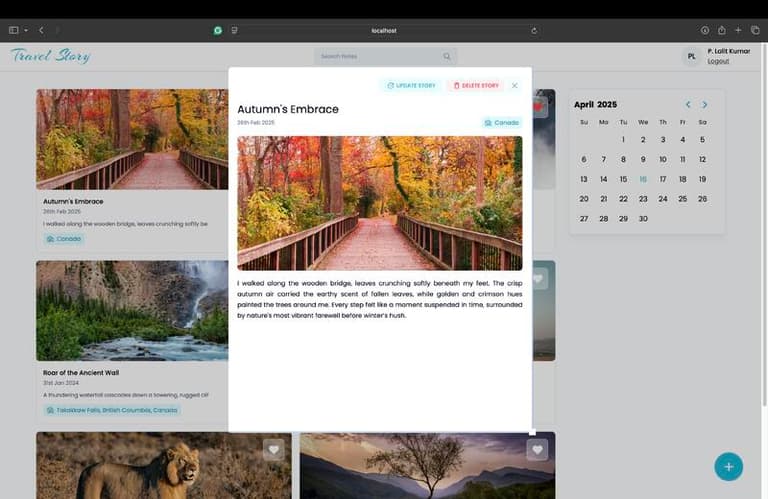Viewport: 768px width, 499px height.
Task: Go to next month in calendar
Action: pos(705,104)
